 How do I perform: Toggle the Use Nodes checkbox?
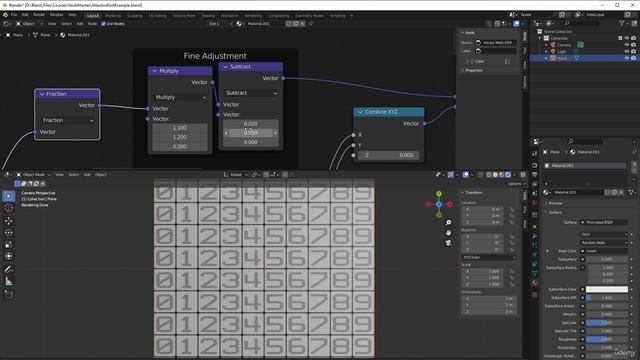coord(103,24)
